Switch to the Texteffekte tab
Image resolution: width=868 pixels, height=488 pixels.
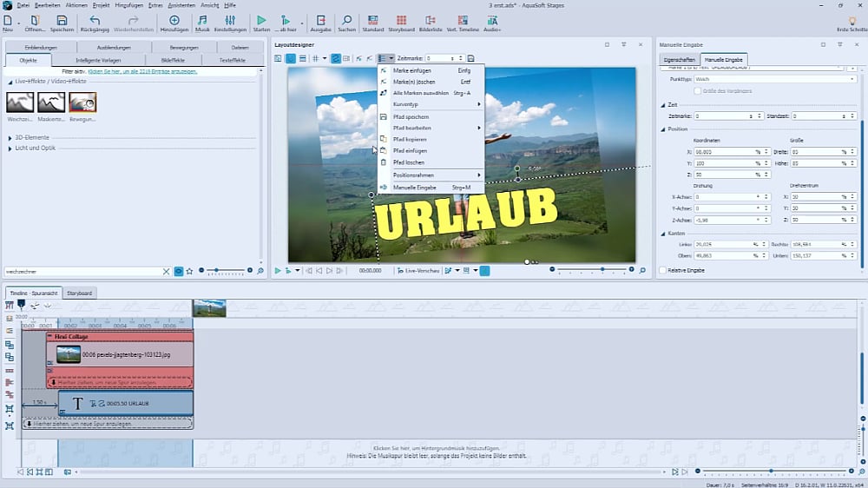[232, 60]
